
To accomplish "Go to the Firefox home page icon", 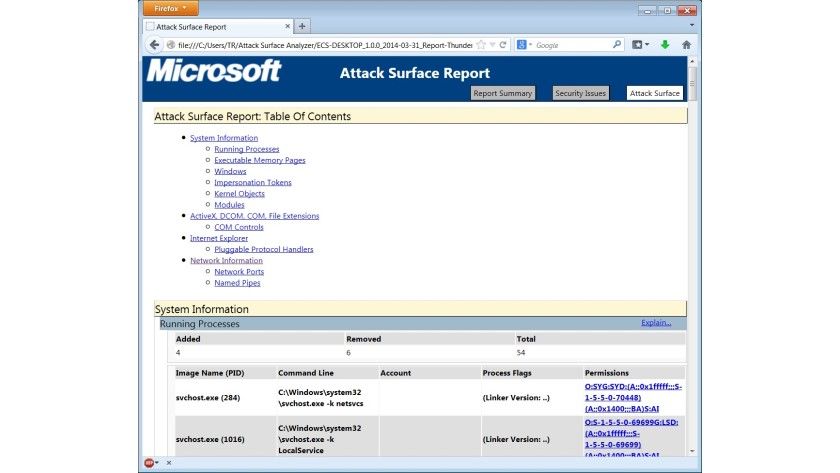I will point(686,45).
